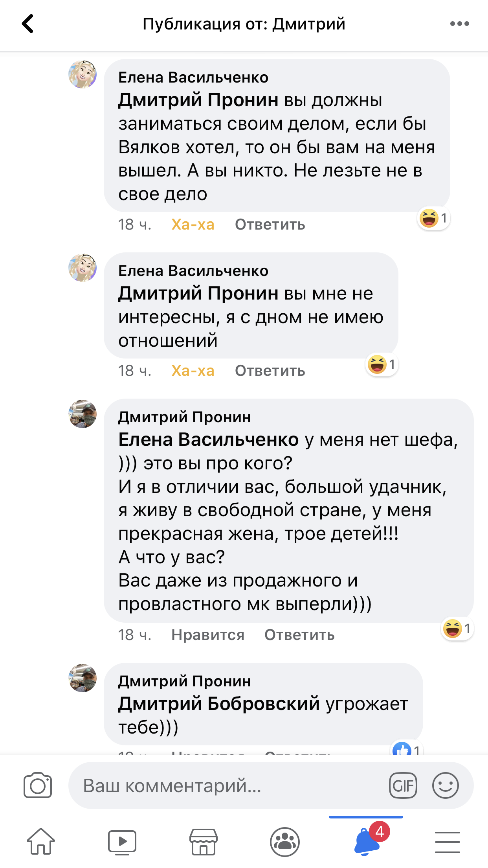Toggle the second "Ха-ха" reaction under Елена's comment

click(193, 371)
